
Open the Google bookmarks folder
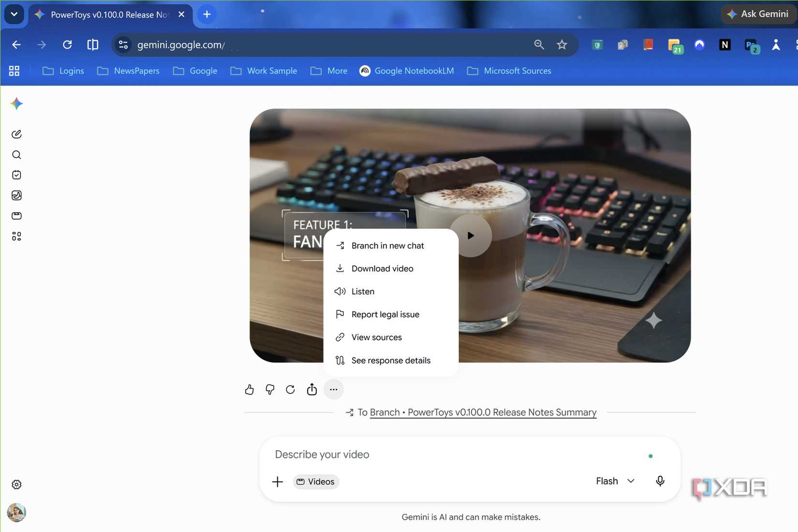(195, 71)
